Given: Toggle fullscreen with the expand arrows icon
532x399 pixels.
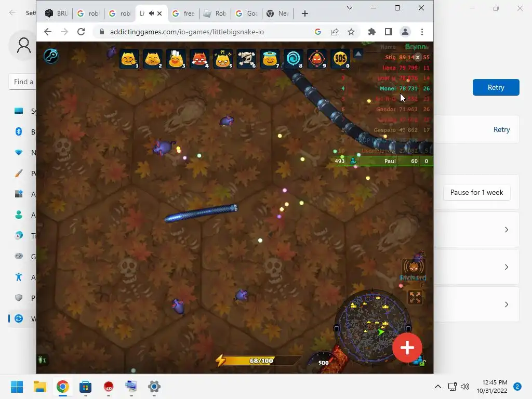Looking at the screenshot, I should 415,298.
